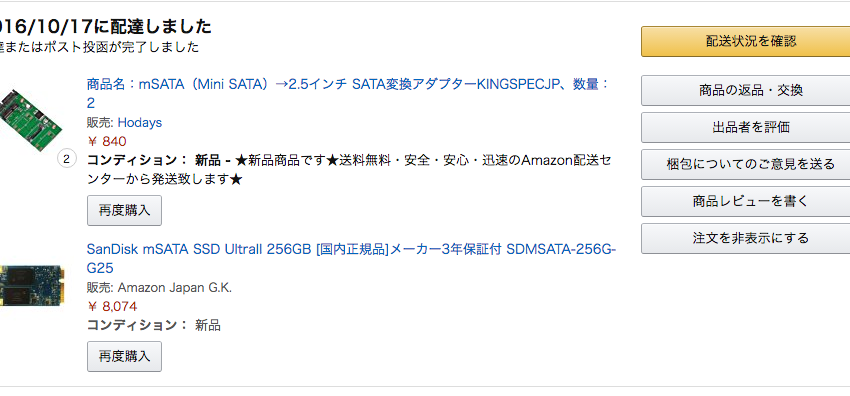Open the SanDisk mSATA SSD product link
This screenshot has width=850, height=396.
tap(351, 258)
